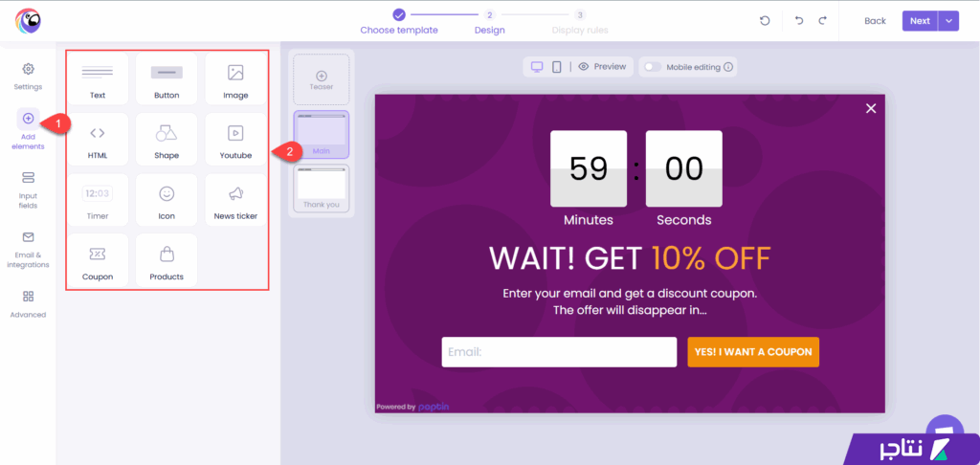This screenshot has width=980, height=465.
Task: Close the popup with the X
Action: (871, 109)
